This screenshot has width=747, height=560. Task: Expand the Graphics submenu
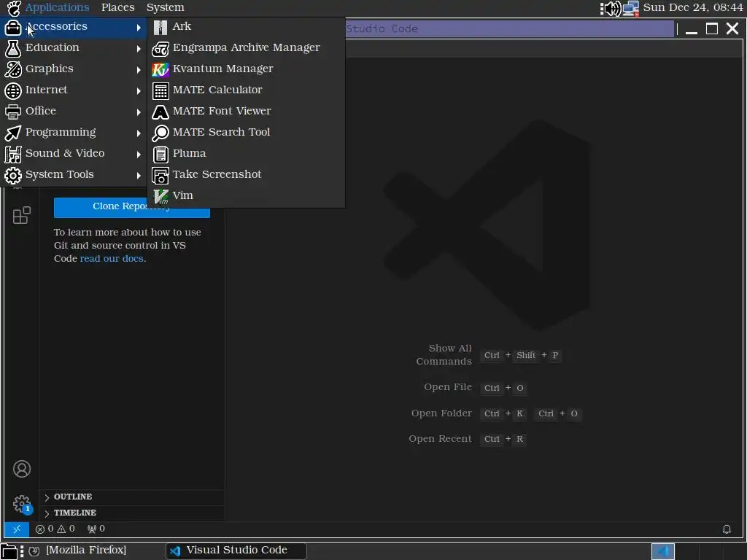click(74, 69)
